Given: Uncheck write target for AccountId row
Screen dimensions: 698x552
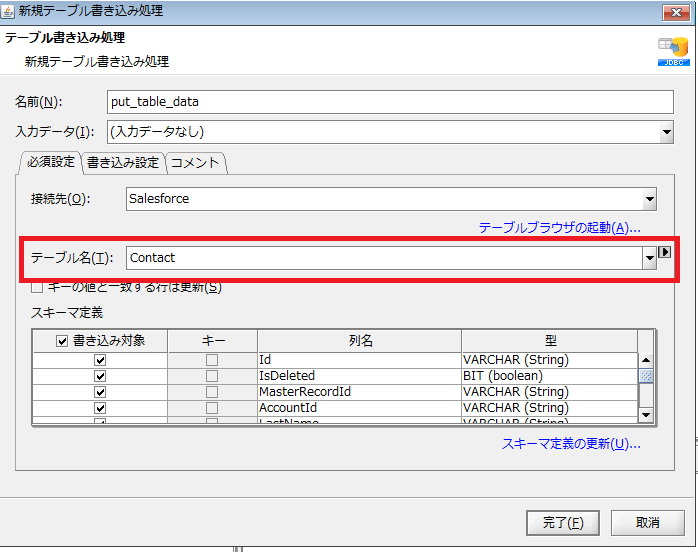Looking at the screenshot, I should (x=100, y=408).
